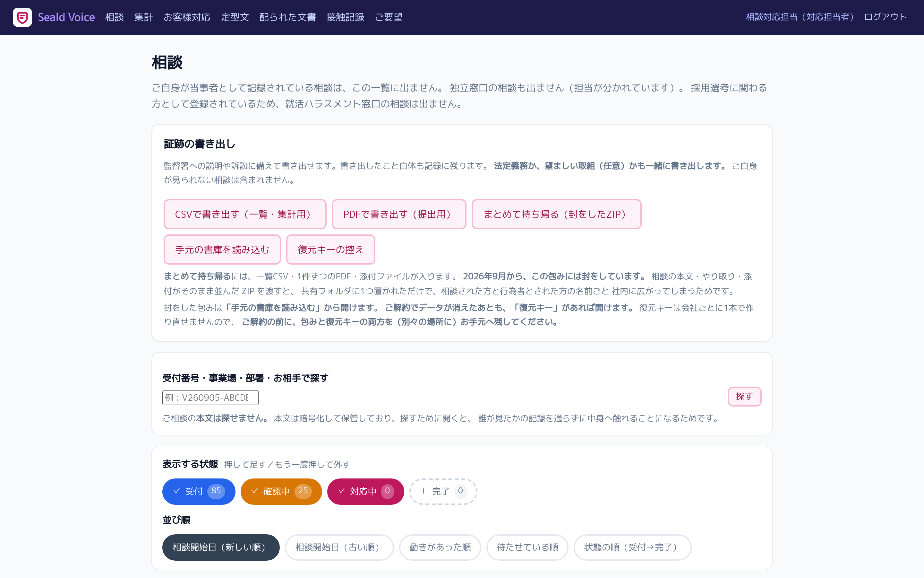Sort by 動きがあった順
The image size is (924, 578).
tap(440, 547)
